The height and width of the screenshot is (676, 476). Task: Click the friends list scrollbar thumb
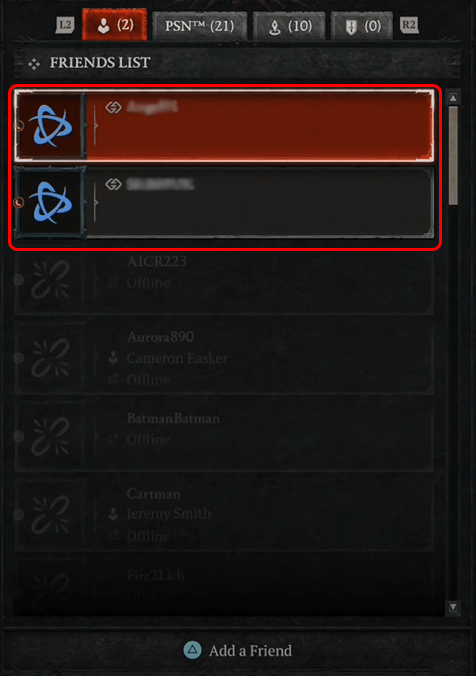point(453,156)
